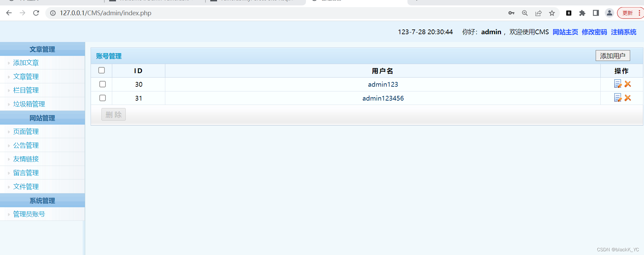Select username cell admin123
Image resolution: width=644 pixels, height=255 pixels.
coord(383,84)
